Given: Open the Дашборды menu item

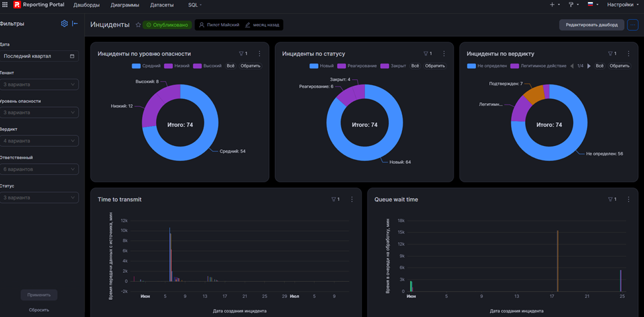Looking at the screenshot, I should pos(85,5).
